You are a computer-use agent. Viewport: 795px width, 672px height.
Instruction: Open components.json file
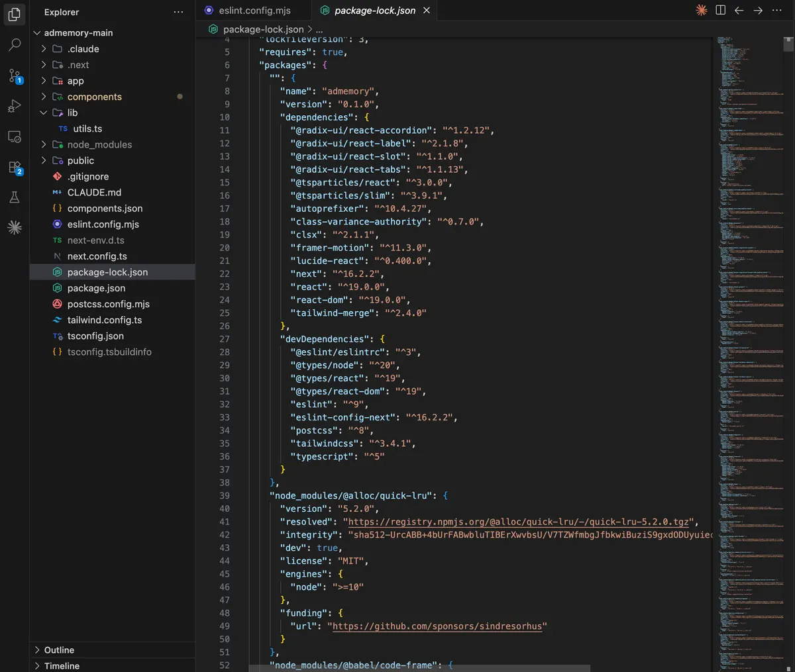[113, 208]
